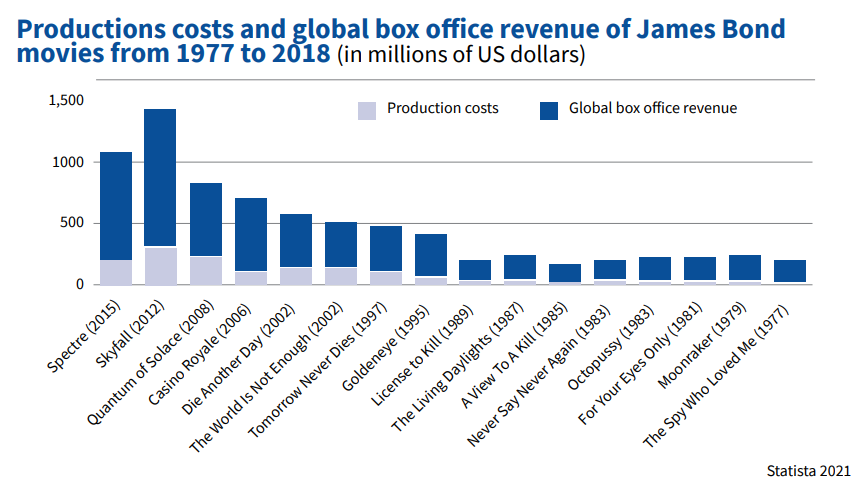
Task: Click the 'For Your Eyes Only (1981)' label
Action: 640,364
